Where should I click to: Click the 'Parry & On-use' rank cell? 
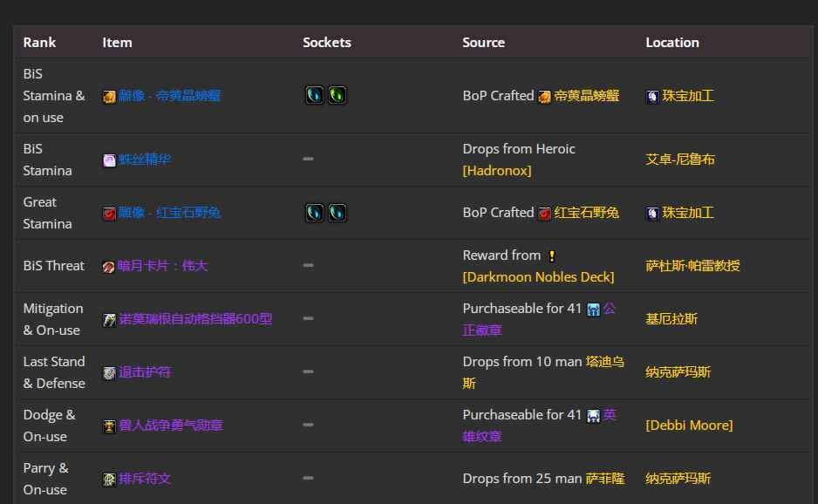click(45, 479)
